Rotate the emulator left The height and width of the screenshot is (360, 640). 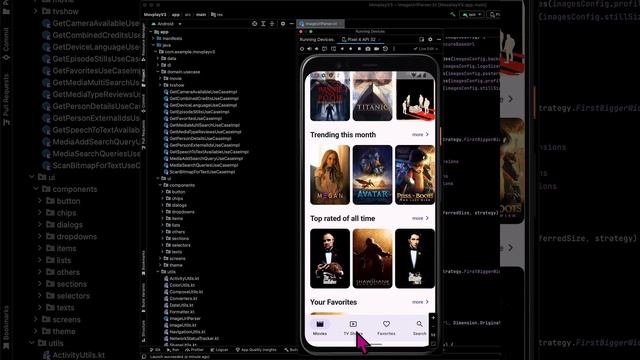tap(324, 49)
